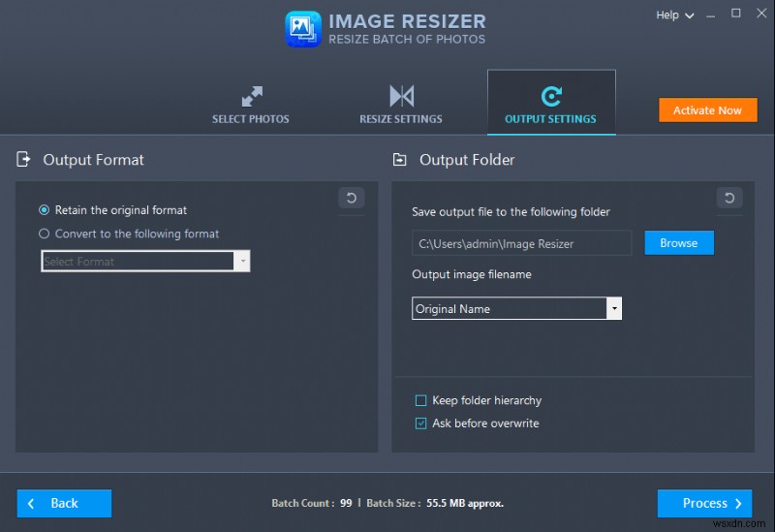Click the Activate Now button
The image size is (775, 532).
[708, 110]
